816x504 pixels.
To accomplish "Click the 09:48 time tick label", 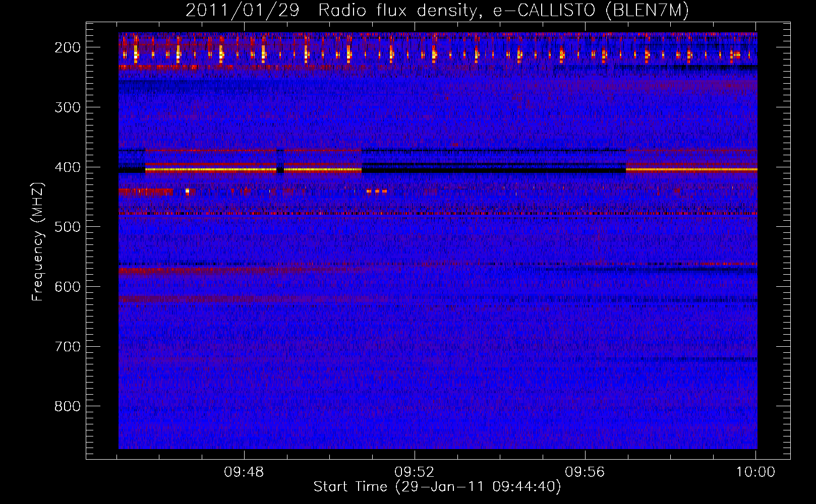I will [x=244, y=472].
